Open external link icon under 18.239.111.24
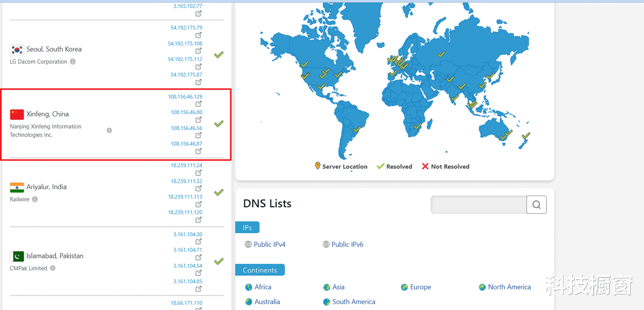 pos(199,173)
